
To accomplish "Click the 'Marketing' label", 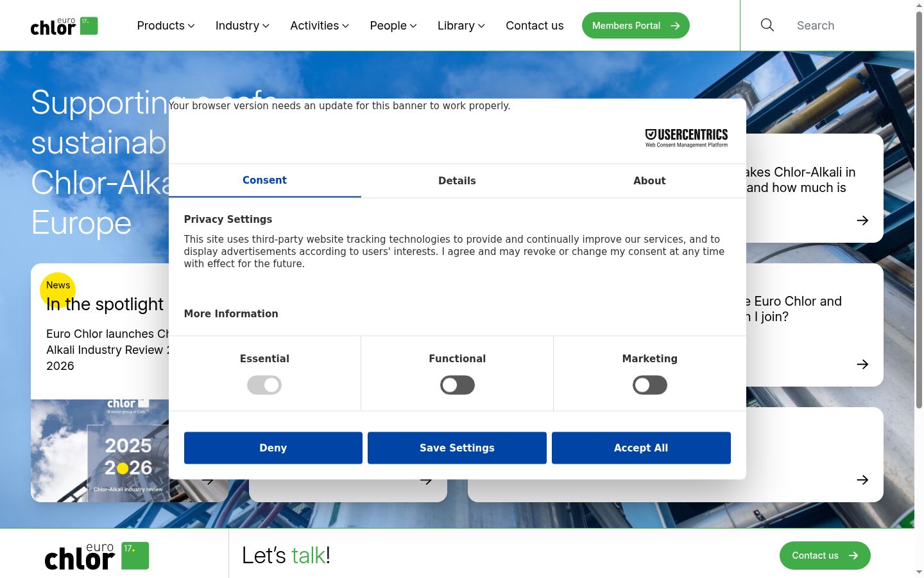I will [650, 358].
